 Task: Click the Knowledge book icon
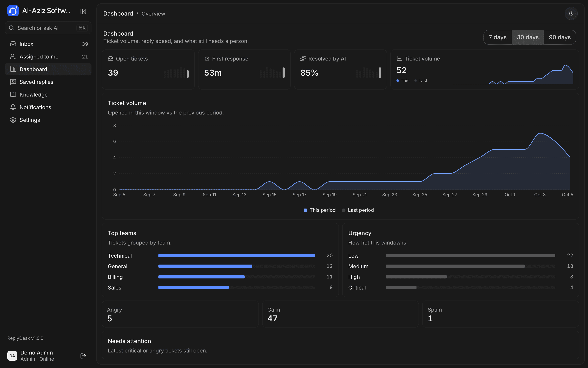coord(13,94)
